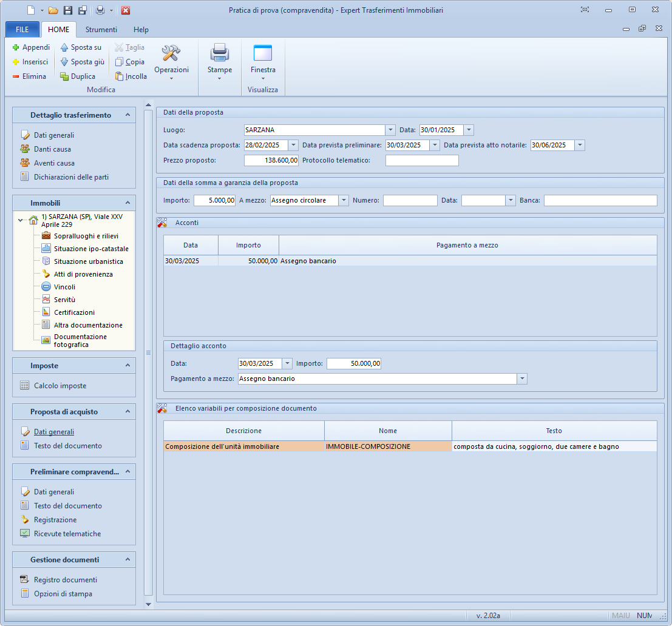Click the open folder icon in title bar
672x626 pixels.
[53, 10]
